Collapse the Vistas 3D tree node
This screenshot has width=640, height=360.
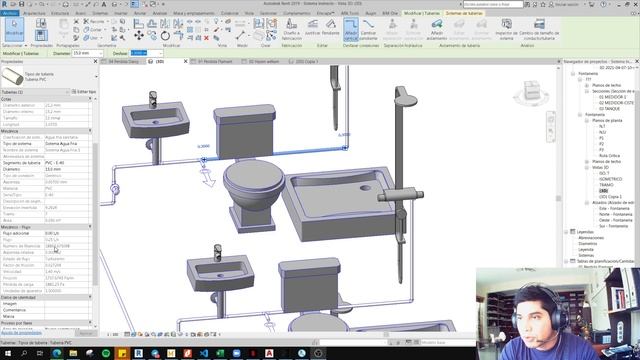587,167
